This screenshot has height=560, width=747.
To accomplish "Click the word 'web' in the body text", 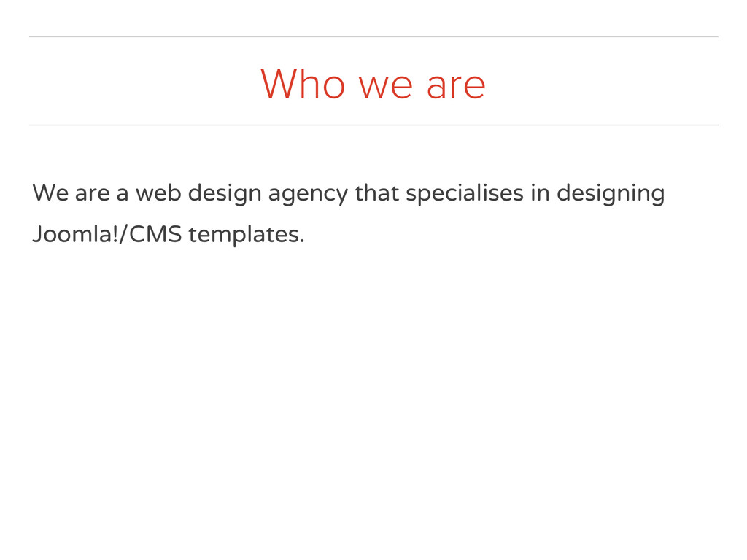I will point(158,193).
